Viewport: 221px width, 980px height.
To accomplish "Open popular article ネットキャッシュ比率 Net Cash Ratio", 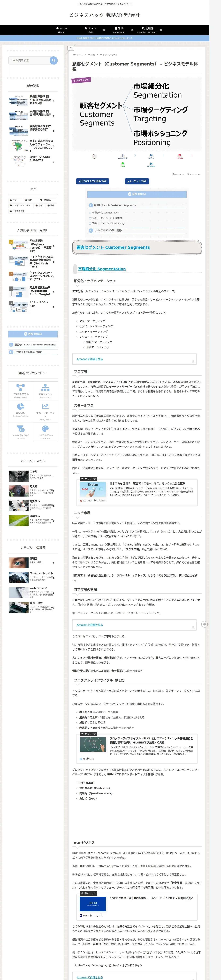I will (33, 262).
